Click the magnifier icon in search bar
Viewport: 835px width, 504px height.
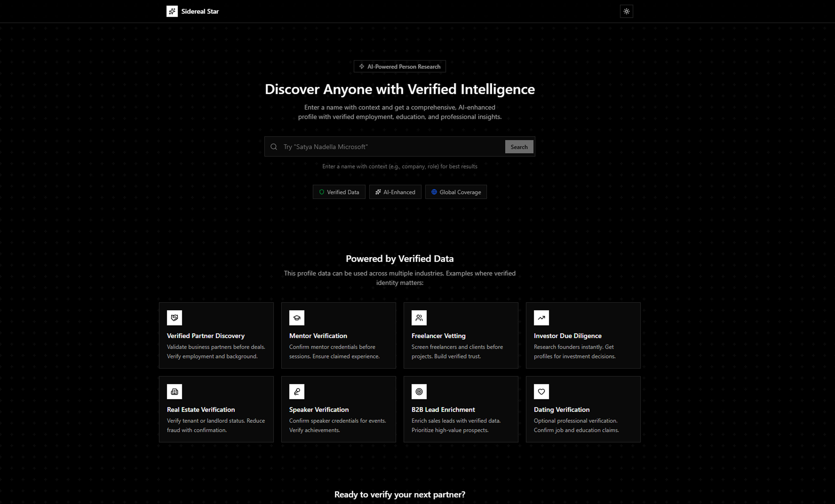(x=273, y=147)
